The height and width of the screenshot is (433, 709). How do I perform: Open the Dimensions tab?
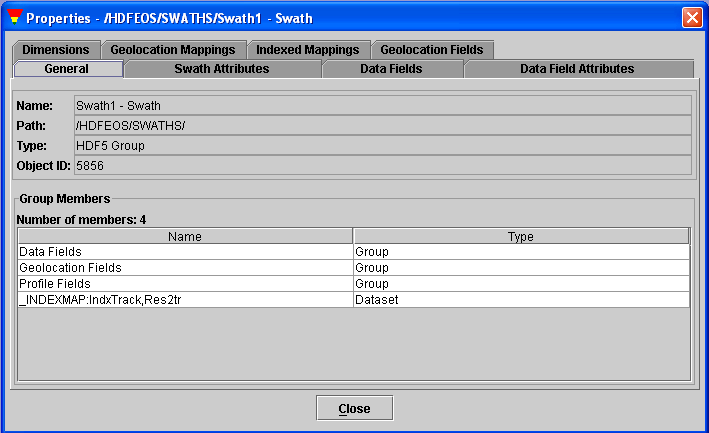pos(56,49)
